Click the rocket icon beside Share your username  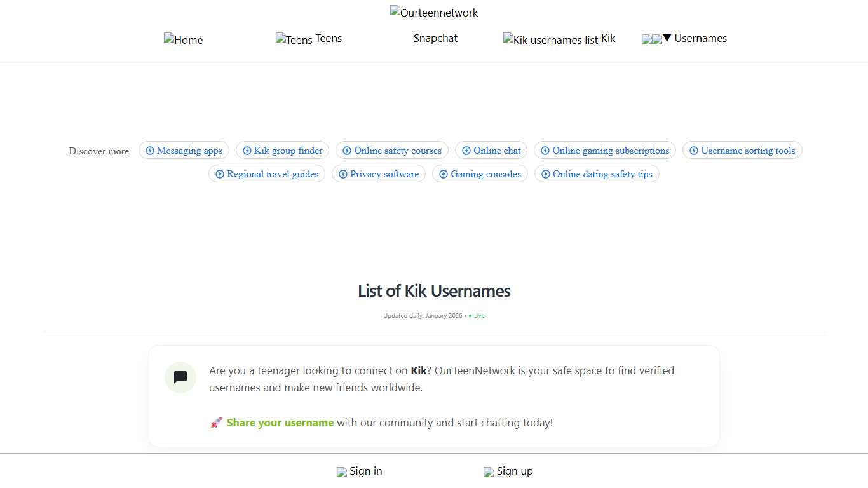point(216,422)
